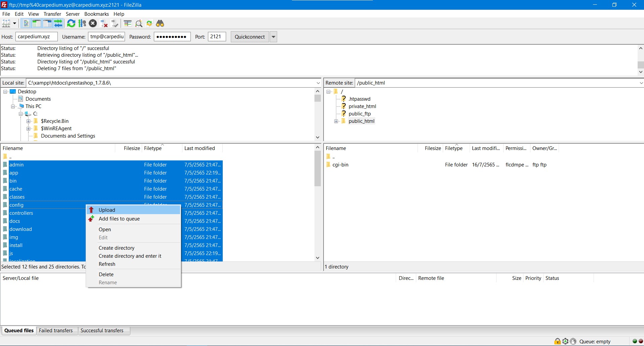Click the Host input field
This screenshot has height=346, width=644.
(x=36, y=37)
